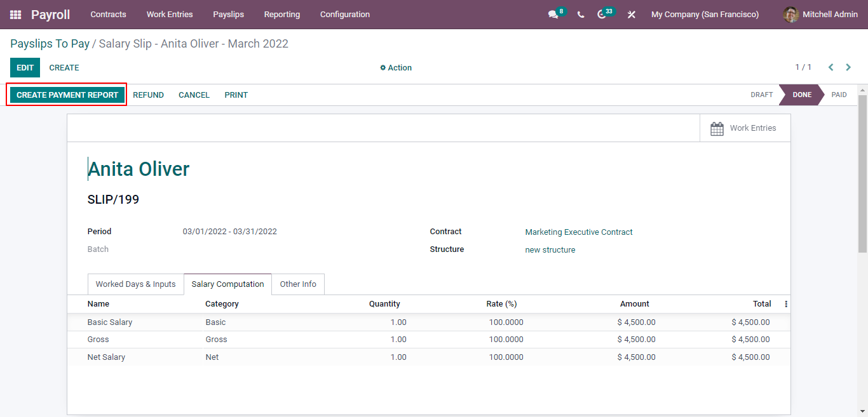Click the Payroll app title
868x417 pixels.
51,15
